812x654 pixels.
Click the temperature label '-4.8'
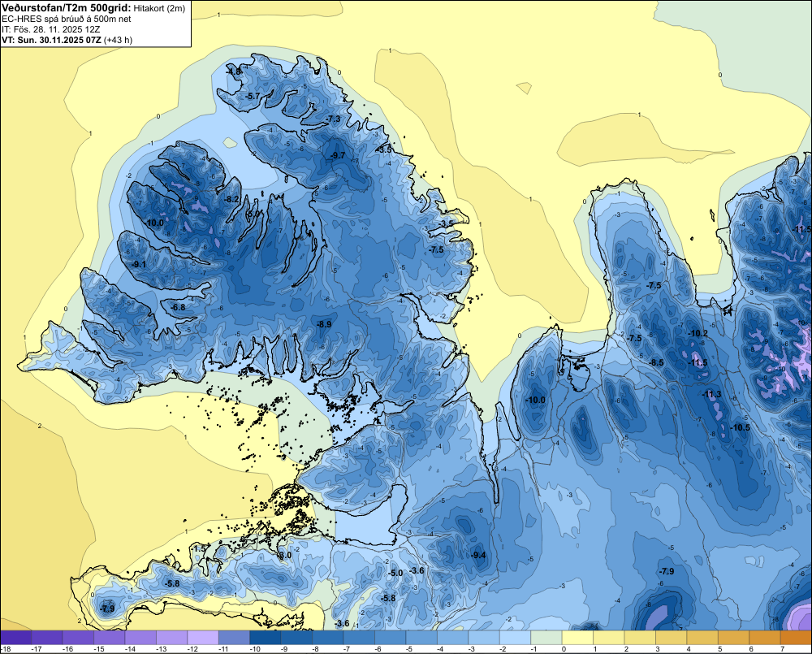pyautogui.click(x=235, y=71)
